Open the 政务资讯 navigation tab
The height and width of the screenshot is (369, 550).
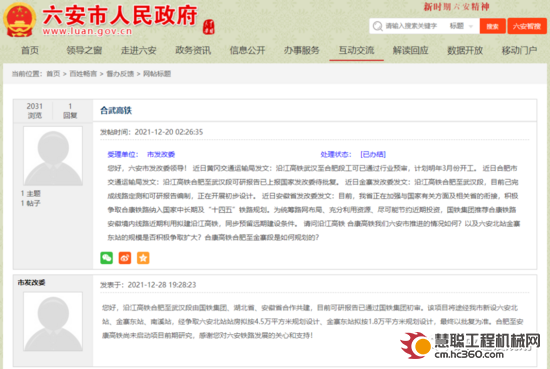pos(193,51)
